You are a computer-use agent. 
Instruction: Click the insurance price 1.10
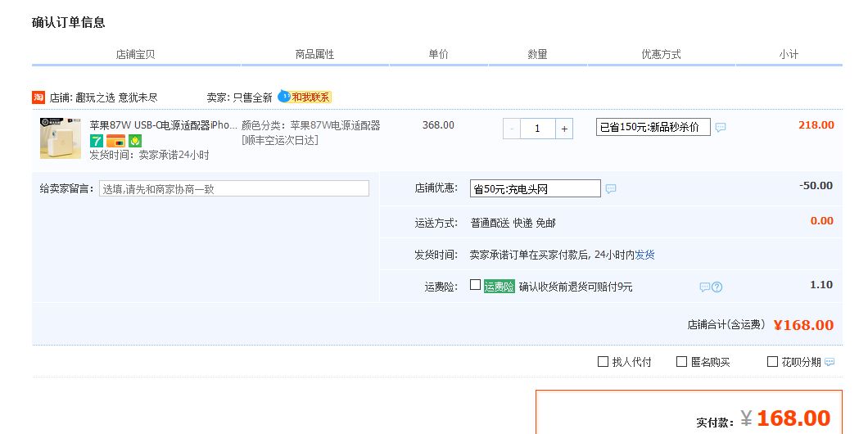pos(821,284)
